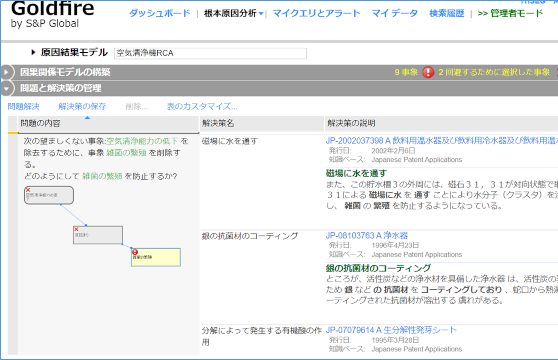Viewport: 558px width, 360px height.
Task: Open patent JP-07079614 A 生分解性発芽シート link
Action: tap(391, 330)
